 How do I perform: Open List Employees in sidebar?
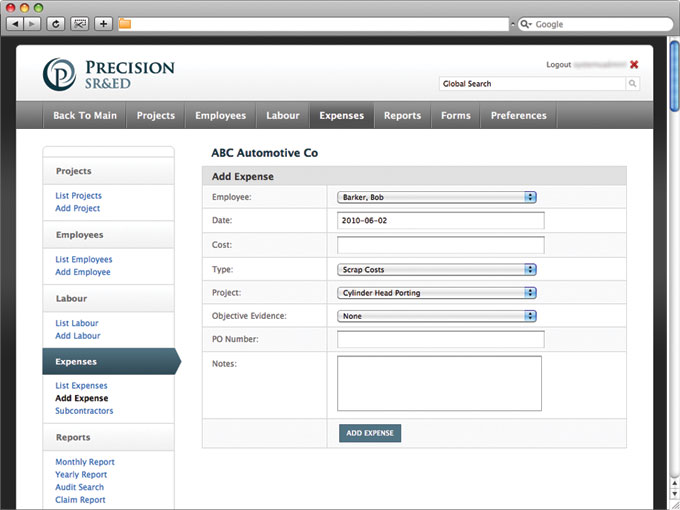(84, 259)
